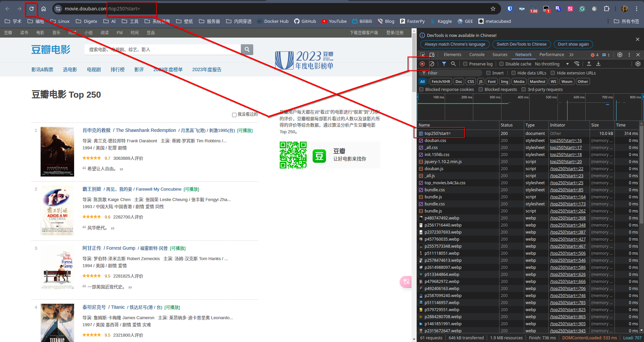644x342 pixels.
Task: Open the No throttling dropdown
Action: (552, 64)
